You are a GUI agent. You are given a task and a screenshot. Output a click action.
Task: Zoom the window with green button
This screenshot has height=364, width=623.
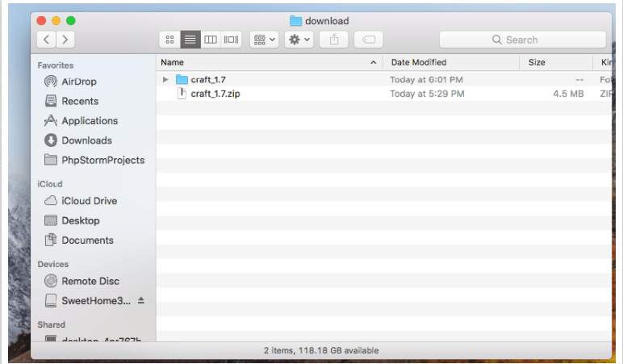pos(71,21)
